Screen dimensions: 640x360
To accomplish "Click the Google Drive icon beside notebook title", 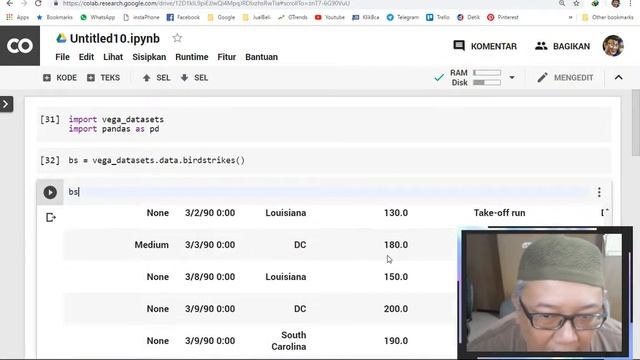I will (x=61, y=38).
